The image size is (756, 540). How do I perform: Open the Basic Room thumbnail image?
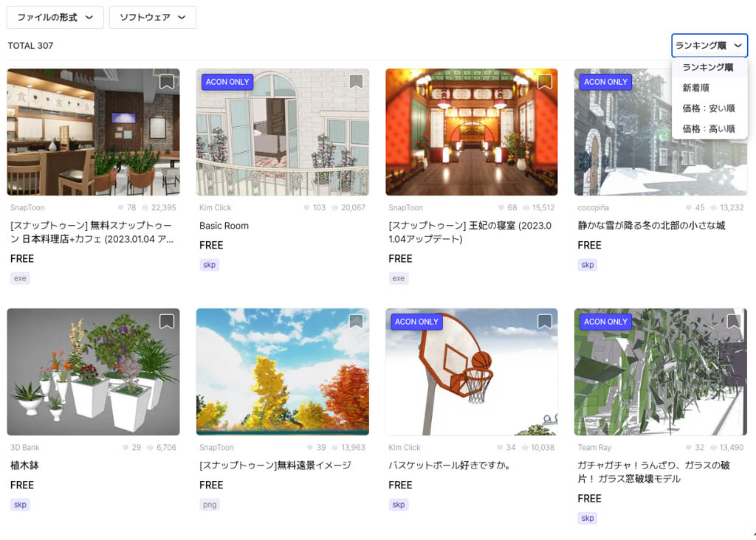283,132
